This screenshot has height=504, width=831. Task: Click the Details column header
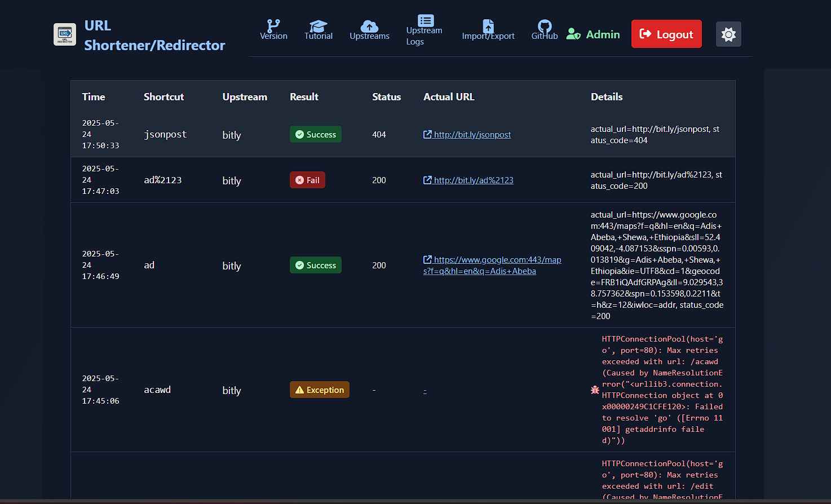tap(607, 96)
